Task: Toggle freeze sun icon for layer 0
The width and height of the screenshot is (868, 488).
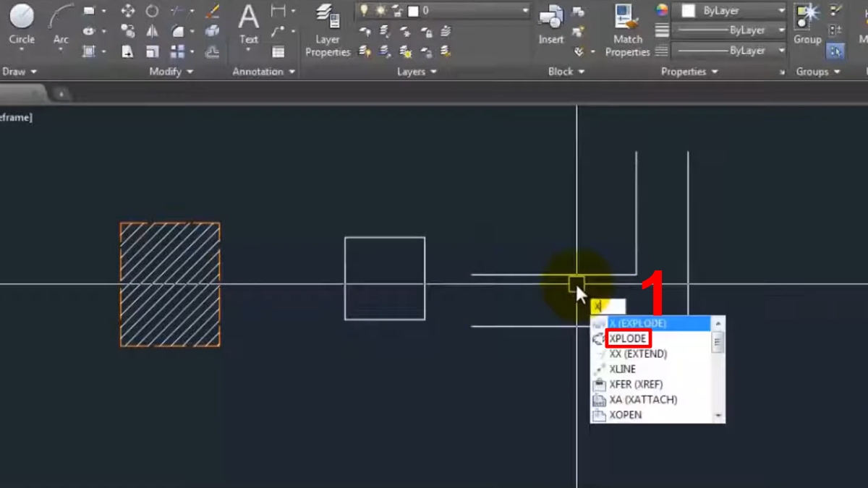Action: tap(380, 11)
